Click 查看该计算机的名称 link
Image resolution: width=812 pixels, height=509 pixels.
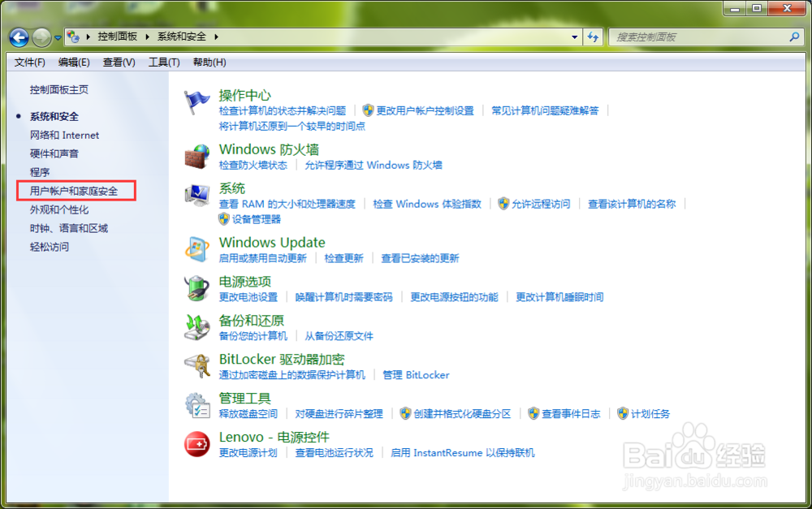point(632,204)
